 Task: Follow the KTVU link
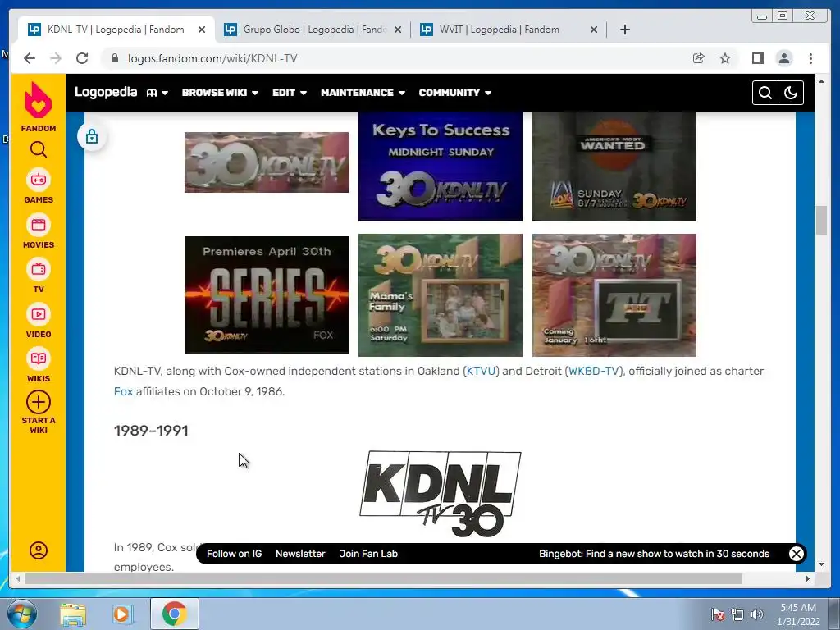(481, 372)
